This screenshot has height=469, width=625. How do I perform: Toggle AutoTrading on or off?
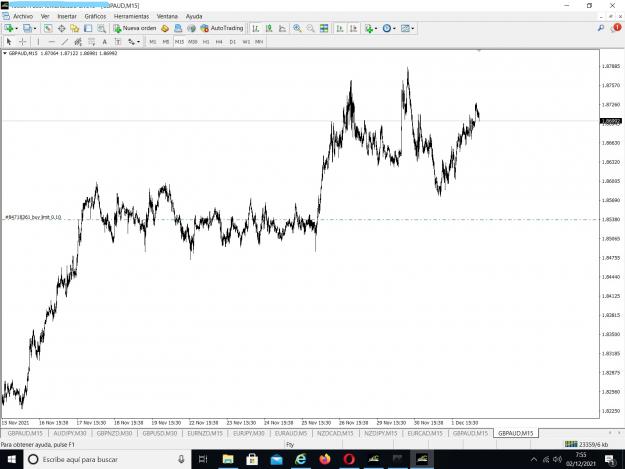click(222, 28)
